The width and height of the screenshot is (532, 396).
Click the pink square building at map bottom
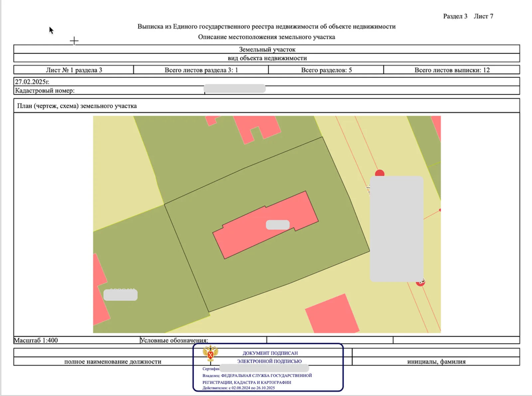(x=332, y=313)
